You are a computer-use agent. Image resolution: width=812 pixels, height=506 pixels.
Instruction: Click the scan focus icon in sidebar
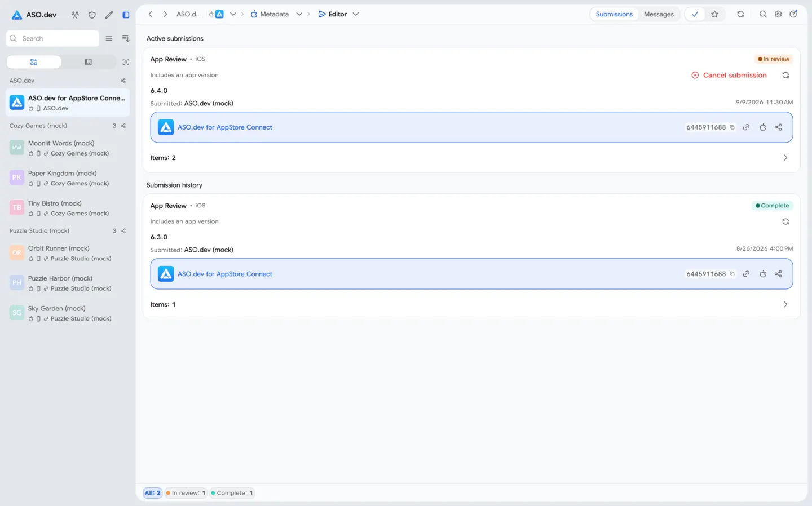click(126, 62)
